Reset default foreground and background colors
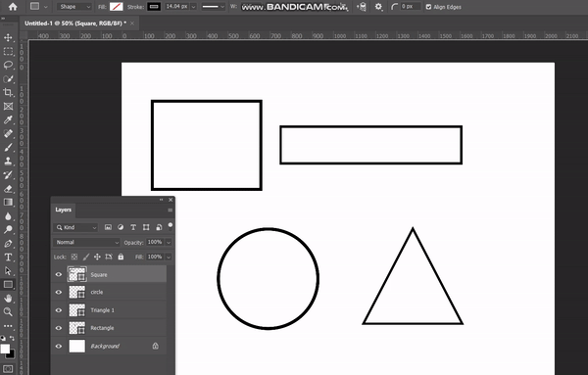Viewport: 588px width, 375px height. coord(3,338)
